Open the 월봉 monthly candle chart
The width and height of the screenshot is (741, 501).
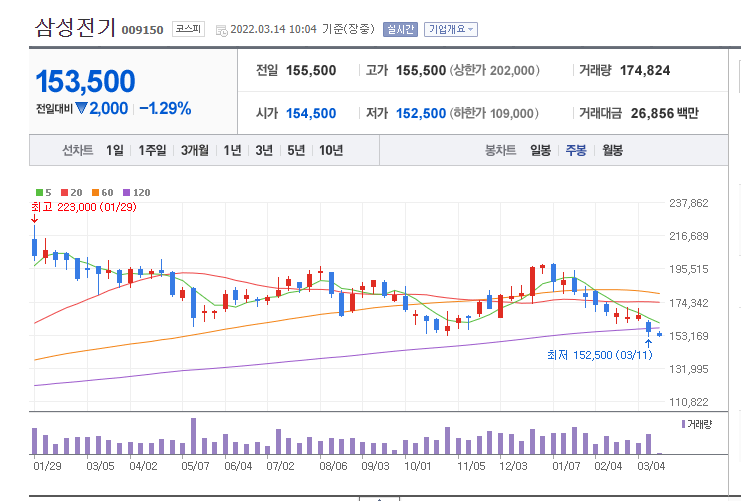612,150
